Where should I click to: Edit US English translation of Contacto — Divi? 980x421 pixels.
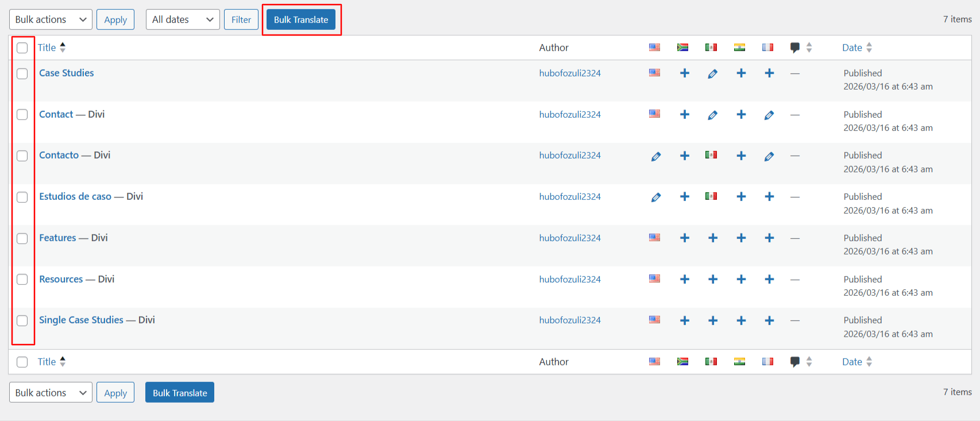655,156
